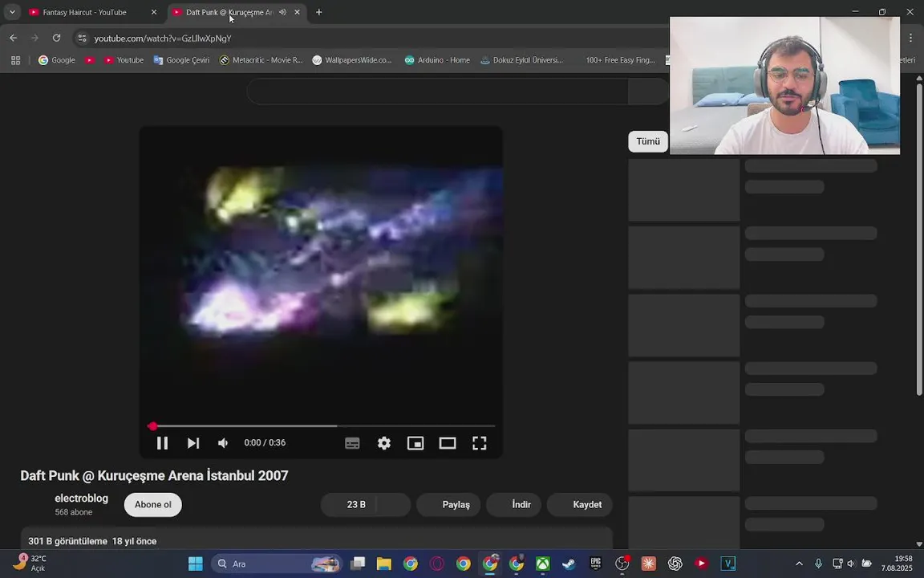
Task: Click the page vertical scrollbar
Action: tap(919, 239)
